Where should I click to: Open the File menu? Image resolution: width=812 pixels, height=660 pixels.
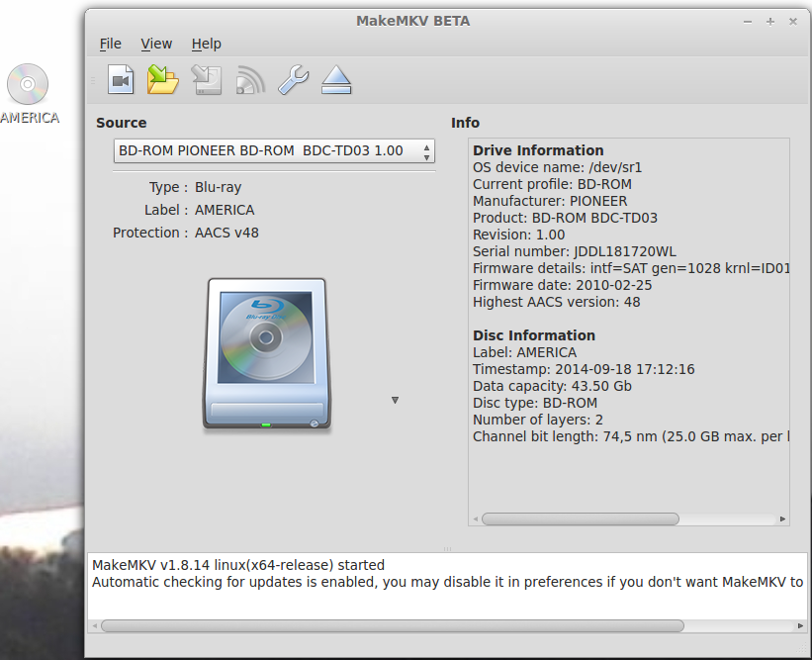point(111,44)
